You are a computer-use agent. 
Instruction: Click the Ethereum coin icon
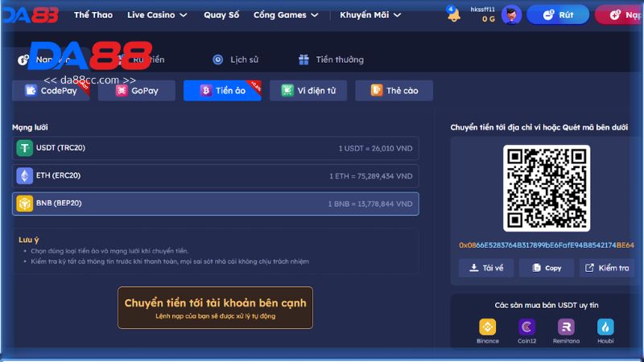[25, 176]
